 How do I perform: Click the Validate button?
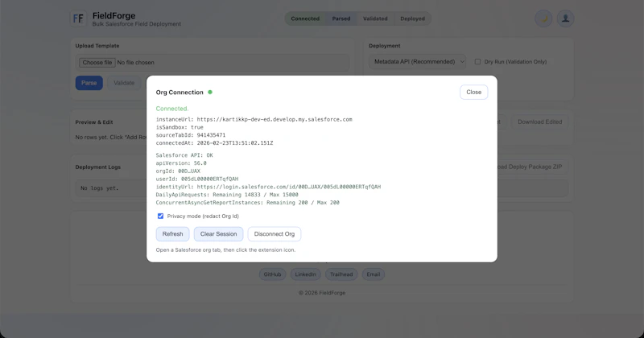[x=124, y=83]
